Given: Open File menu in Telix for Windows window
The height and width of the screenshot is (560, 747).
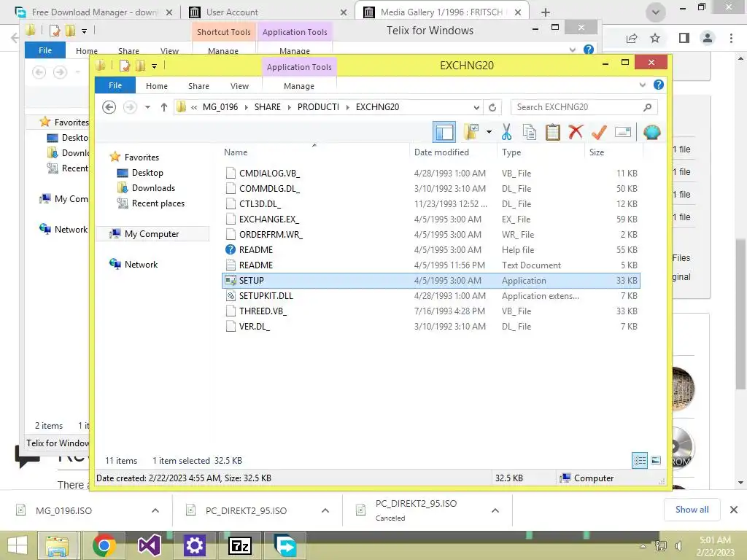Looking at the screenshot, I should coord(45,50).
